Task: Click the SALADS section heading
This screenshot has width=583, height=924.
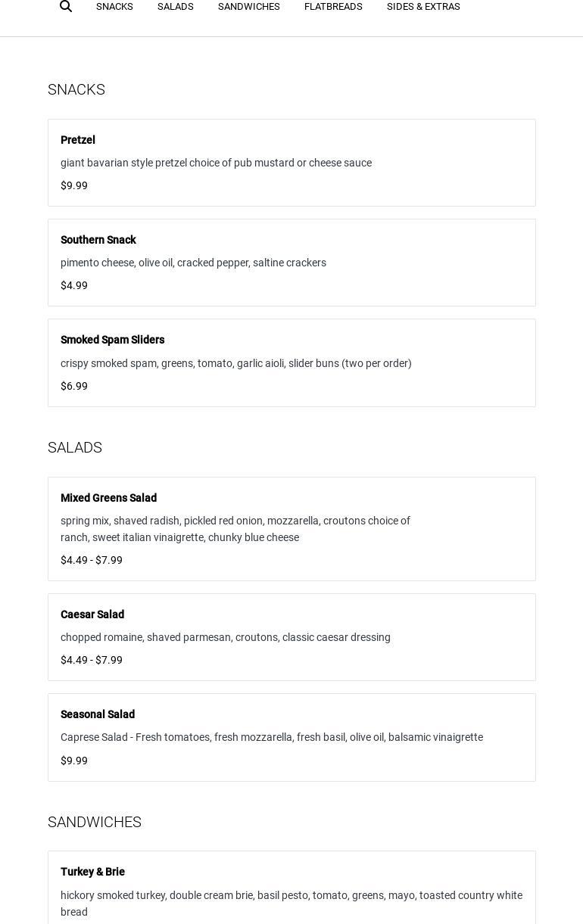Action: click(75, 447)
